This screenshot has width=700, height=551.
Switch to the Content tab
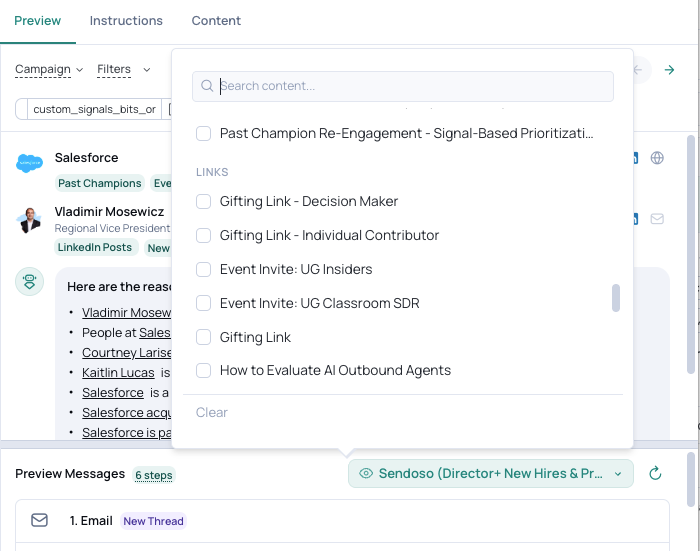click(x=216, y=21)
